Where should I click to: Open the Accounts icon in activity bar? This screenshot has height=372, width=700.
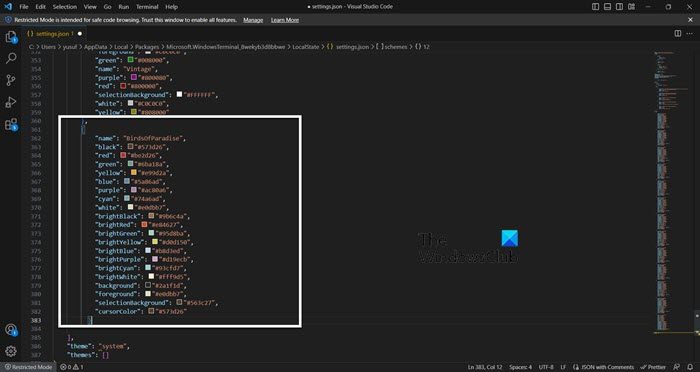[x=11, y=330]
